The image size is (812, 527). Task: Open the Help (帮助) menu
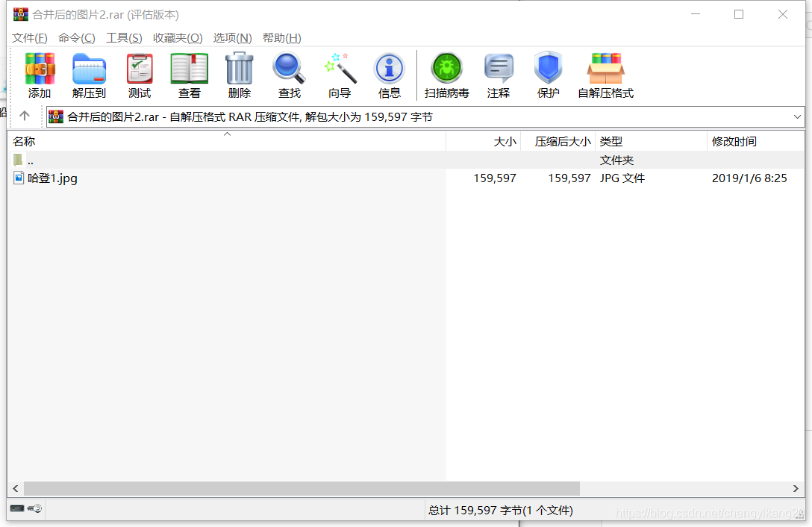tap(281, 38)
